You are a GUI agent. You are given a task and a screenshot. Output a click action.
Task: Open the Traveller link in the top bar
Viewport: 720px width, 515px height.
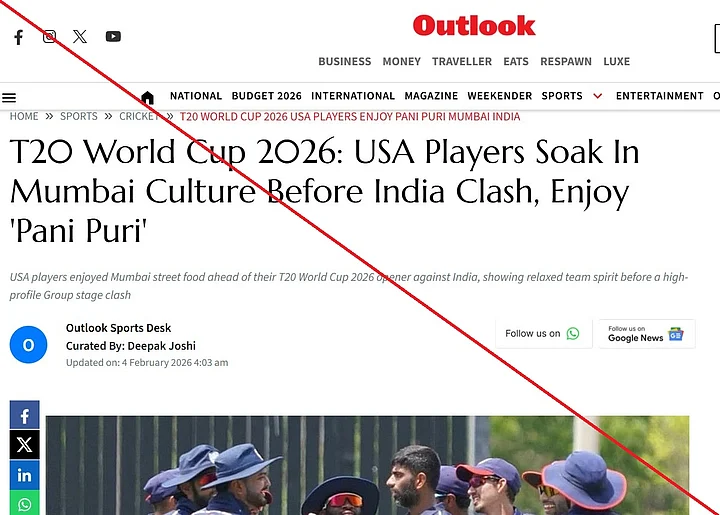(x=461, y=62)
